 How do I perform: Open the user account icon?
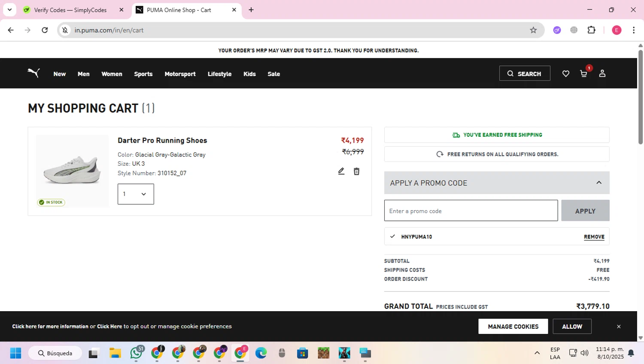click(x=602, y=73)
